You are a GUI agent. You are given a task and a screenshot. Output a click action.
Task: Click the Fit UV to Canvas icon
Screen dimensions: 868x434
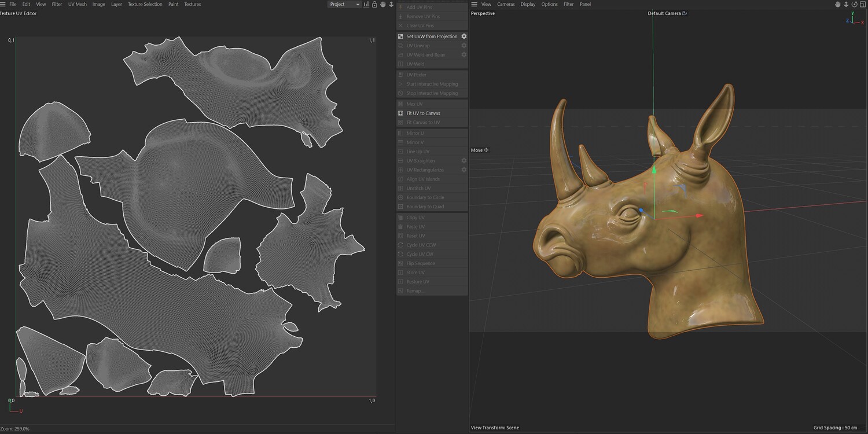[x=400, y=113]
